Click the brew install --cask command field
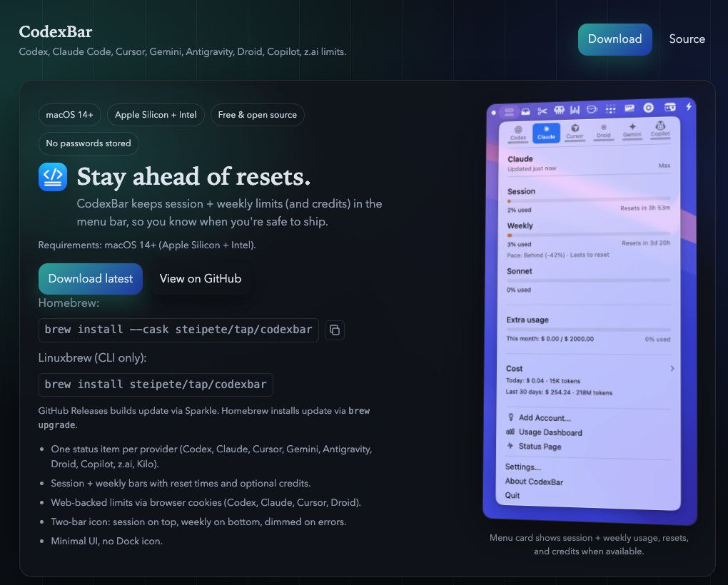Screen dimensions: 728x585 coord(178,330)
